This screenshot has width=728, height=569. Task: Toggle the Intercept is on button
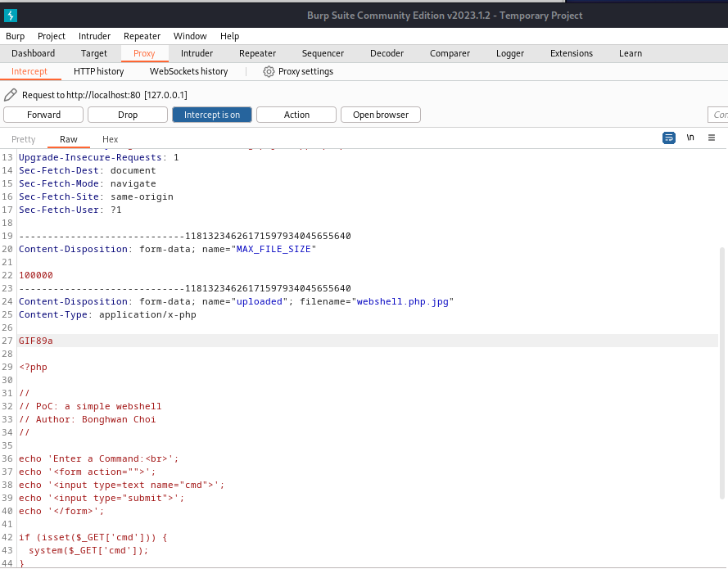[x=212, y=115]
